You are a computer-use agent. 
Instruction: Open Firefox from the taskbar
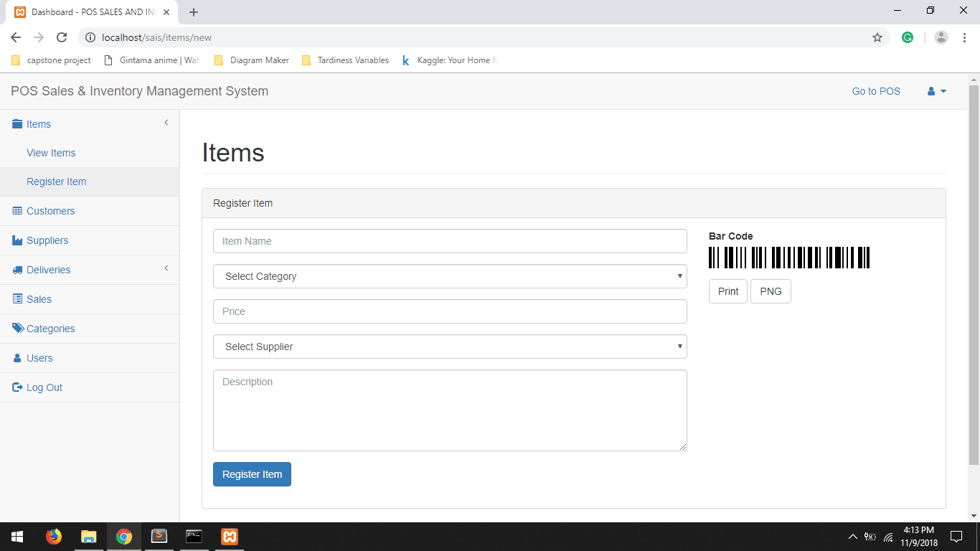(x=54, y=536)
